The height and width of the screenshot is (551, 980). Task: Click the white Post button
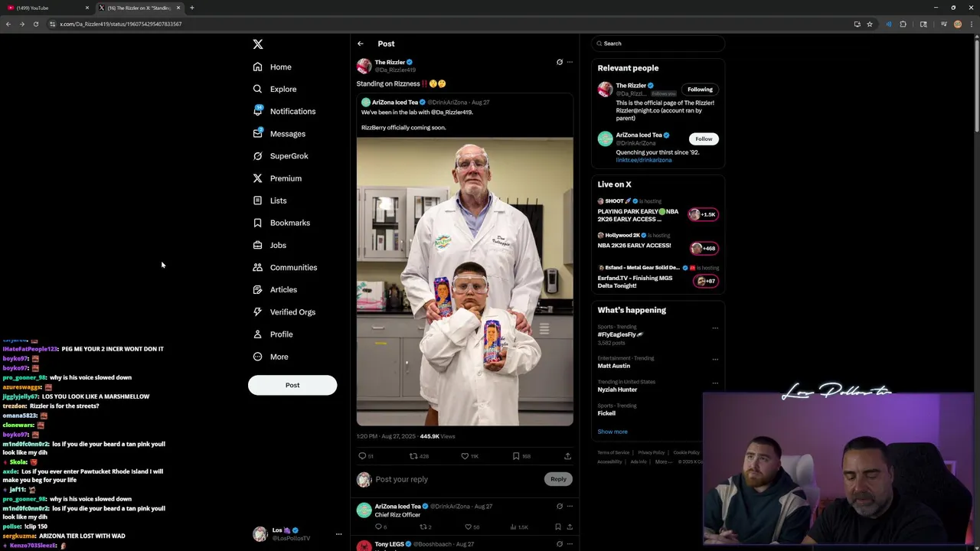click(292, 385)
